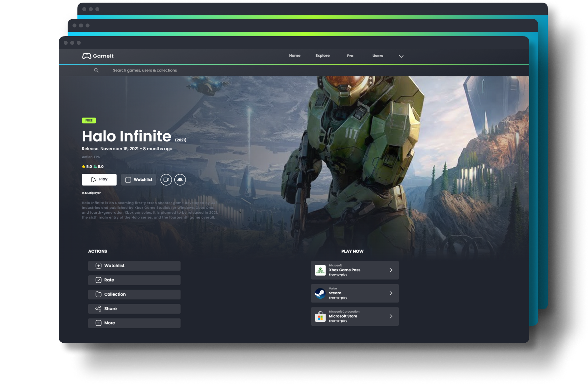Screen dimensions: 588x392
Task: Click plus icon in hero Watchlist button
Action: [x=128, y=180]
